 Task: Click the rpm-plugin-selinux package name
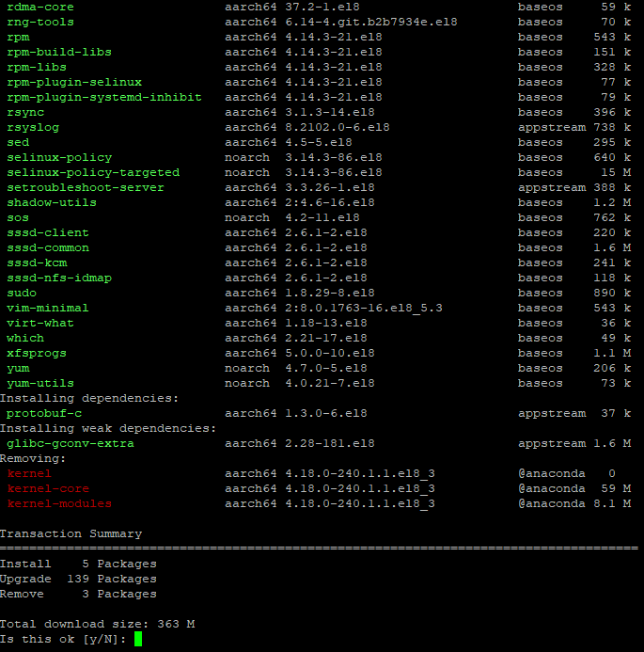coord(74,82)
